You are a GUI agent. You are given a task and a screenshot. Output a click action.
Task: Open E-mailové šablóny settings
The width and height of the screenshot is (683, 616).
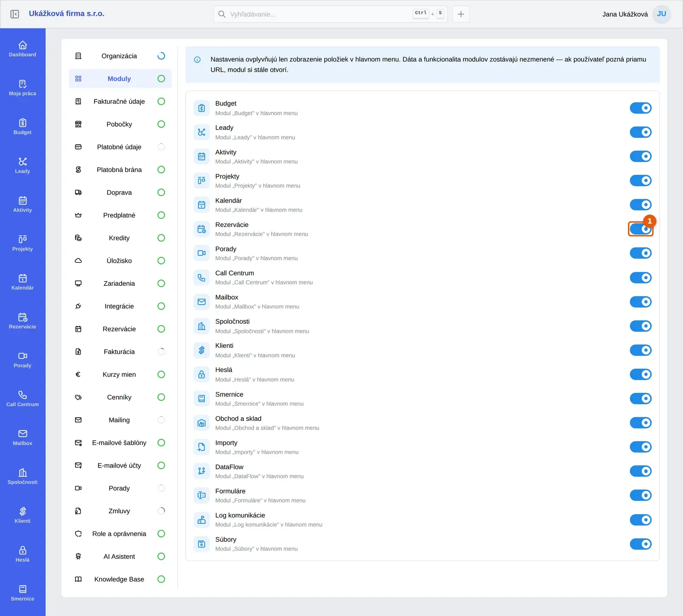(x=120, y=443)
